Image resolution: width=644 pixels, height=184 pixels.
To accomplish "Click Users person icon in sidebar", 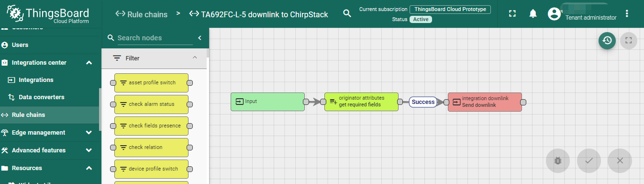I will [5, 45].
